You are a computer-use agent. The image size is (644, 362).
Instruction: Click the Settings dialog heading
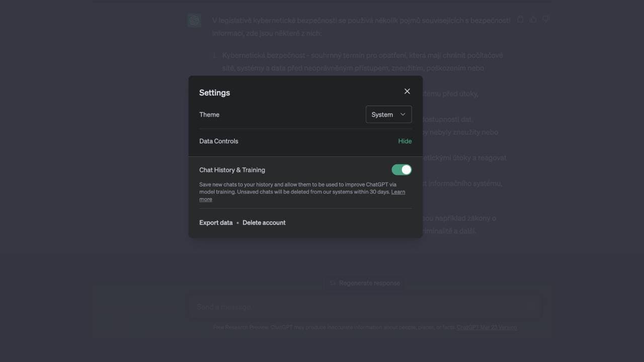(214, 93)
